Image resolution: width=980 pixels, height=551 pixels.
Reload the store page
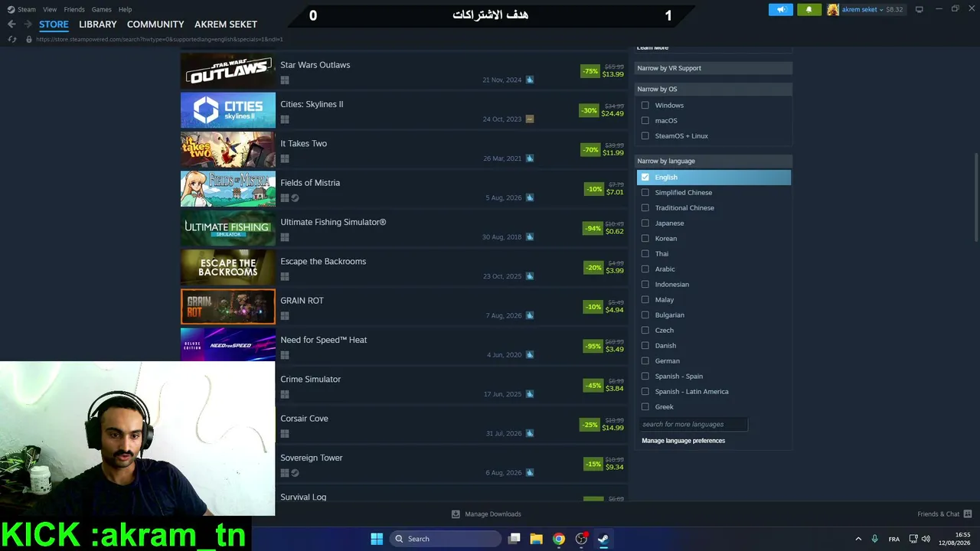click(x=12, y=39)
